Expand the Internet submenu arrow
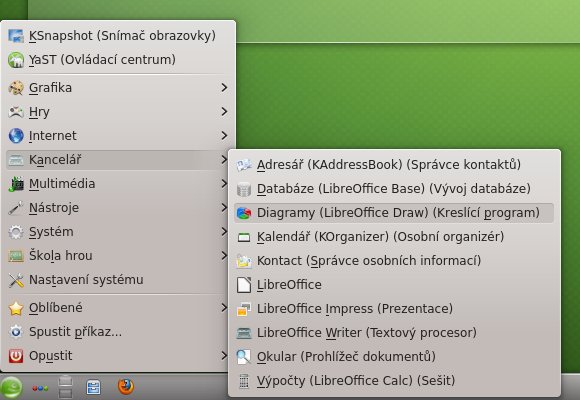Screen dimensions: 580x400 pos(224,136)
